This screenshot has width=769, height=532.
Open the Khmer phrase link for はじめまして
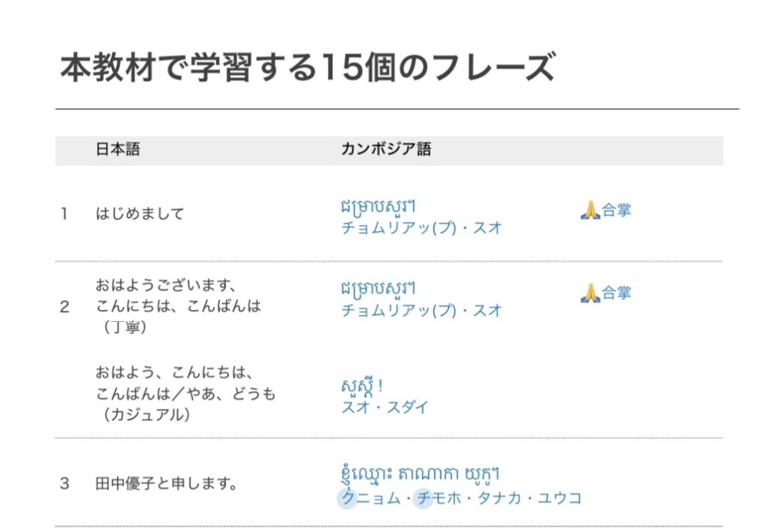[378, 206]
